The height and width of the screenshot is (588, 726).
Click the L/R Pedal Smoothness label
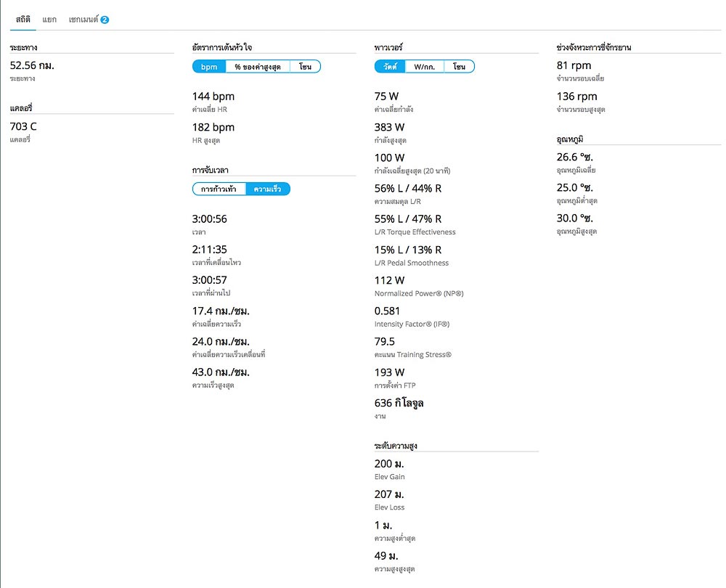point(412,263)
